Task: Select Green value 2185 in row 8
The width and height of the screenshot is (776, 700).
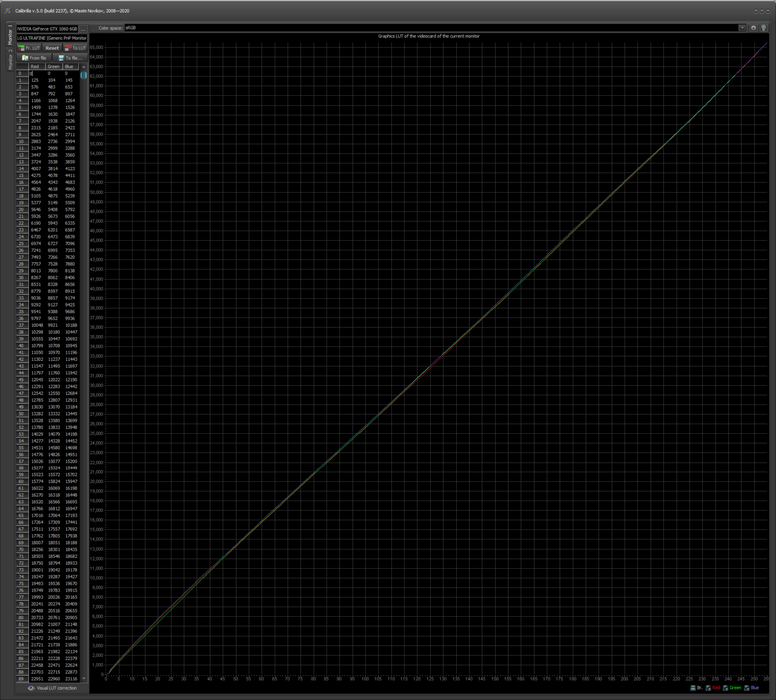Action: (x=54, y=128)
